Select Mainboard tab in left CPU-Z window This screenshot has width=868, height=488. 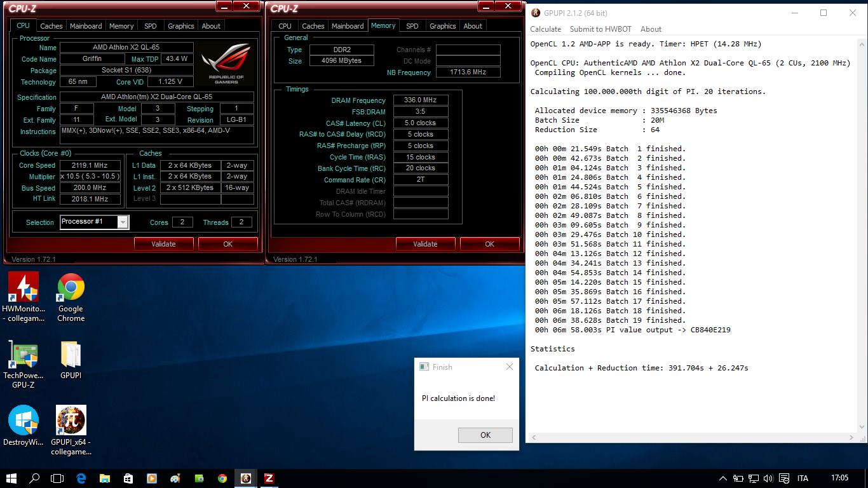86,26
